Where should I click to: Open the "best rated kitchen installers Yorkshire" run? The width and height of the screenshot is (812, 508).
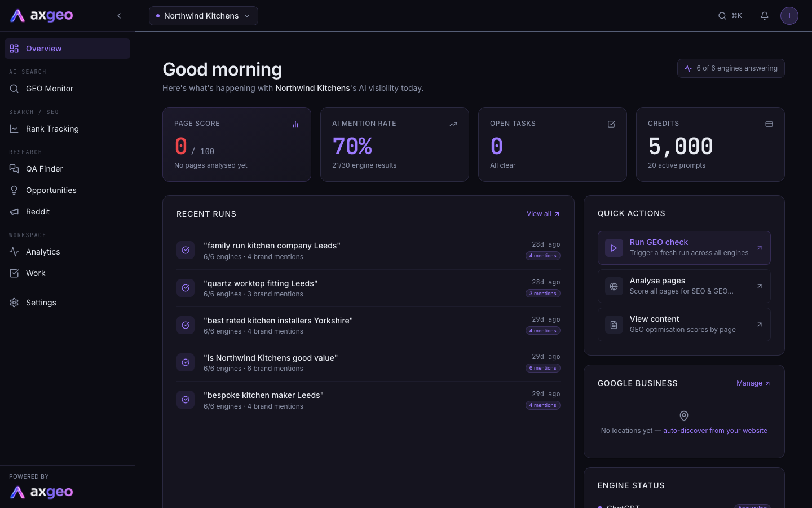coord(368,325)
